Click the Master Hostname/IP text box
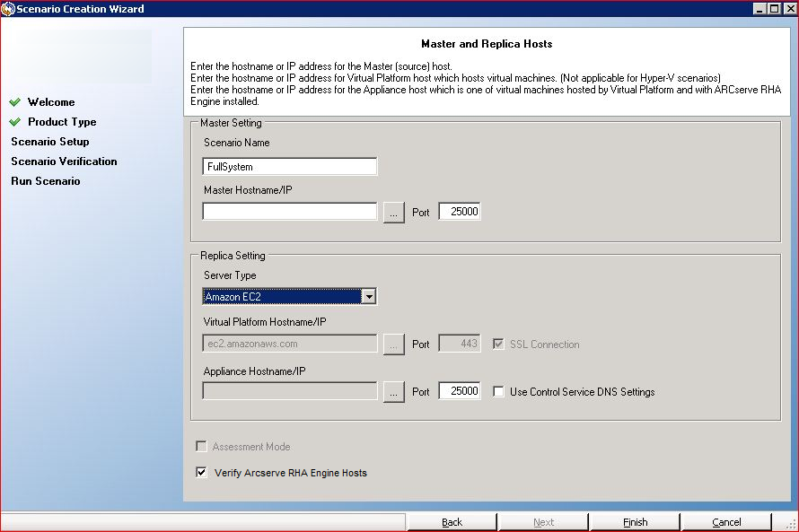This screenshot has width=799, height=532. click(289, 211)
